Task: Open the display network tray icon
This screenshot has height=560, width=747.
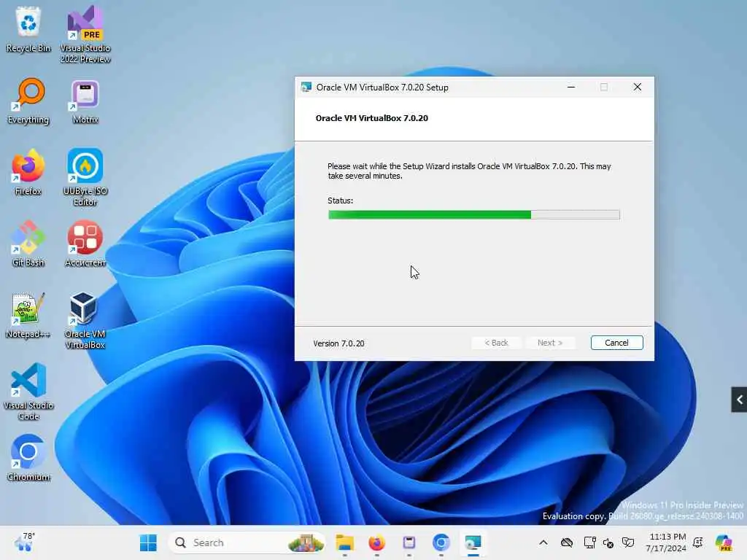Action: [589, 542]
